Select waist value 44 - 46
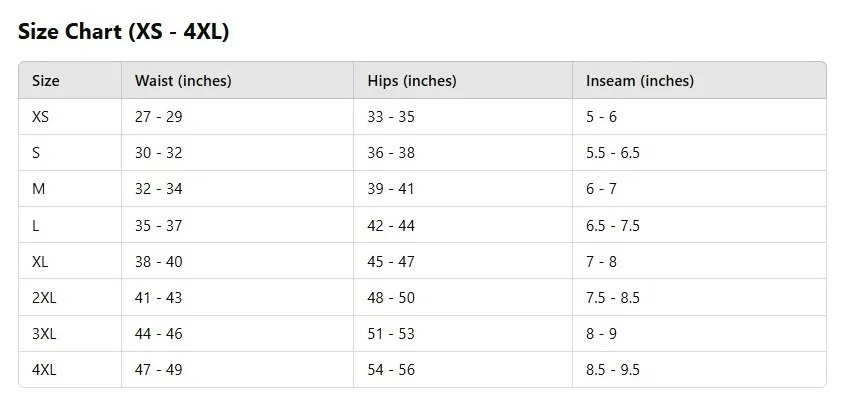Viewport: 843px width, 401px height. (159, 334)
